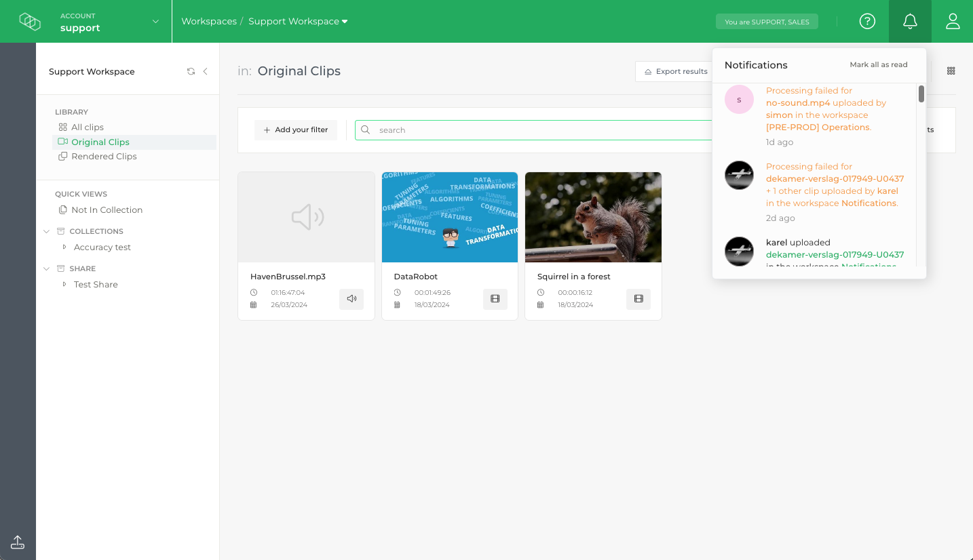Open the notifications bell icon

pyautogui.click(x=909, y=21)
